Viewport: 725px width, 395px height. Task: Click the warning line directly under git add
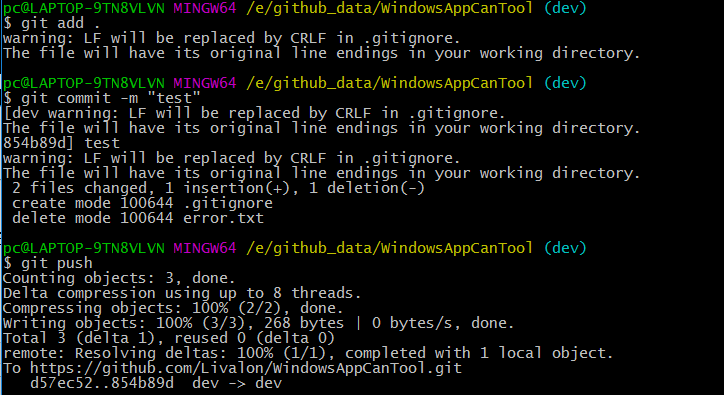click(x=232, y=38)
